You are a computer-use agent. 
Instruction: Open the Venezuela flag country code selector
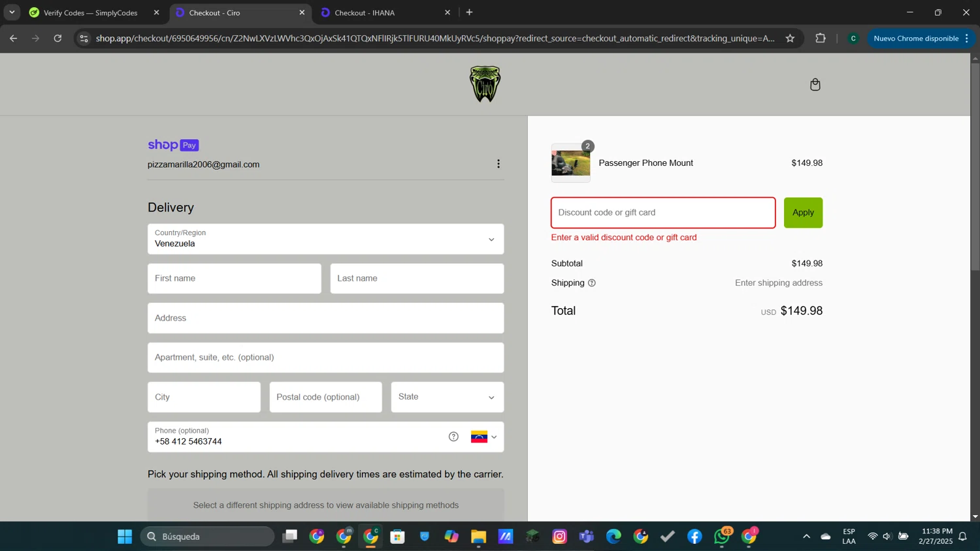(483, 437)
